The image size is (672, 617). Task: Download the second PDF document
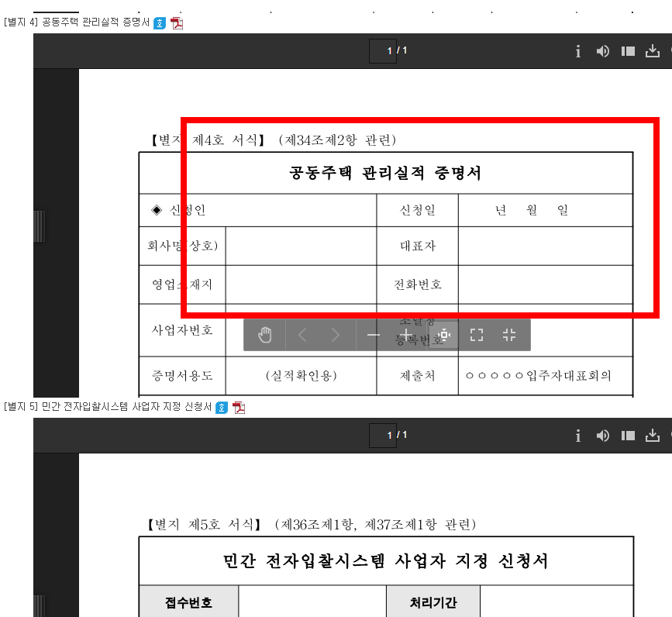pos(652,435)
